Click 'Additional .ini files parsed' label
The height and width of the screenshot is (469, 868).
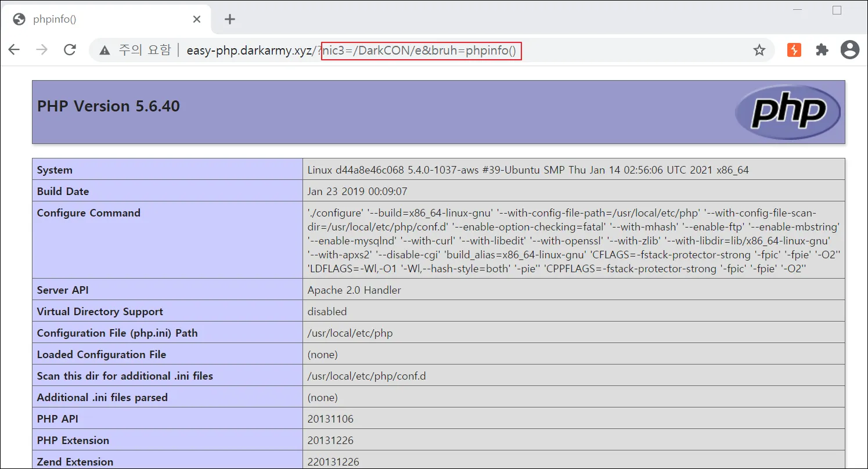click(102, 398)
